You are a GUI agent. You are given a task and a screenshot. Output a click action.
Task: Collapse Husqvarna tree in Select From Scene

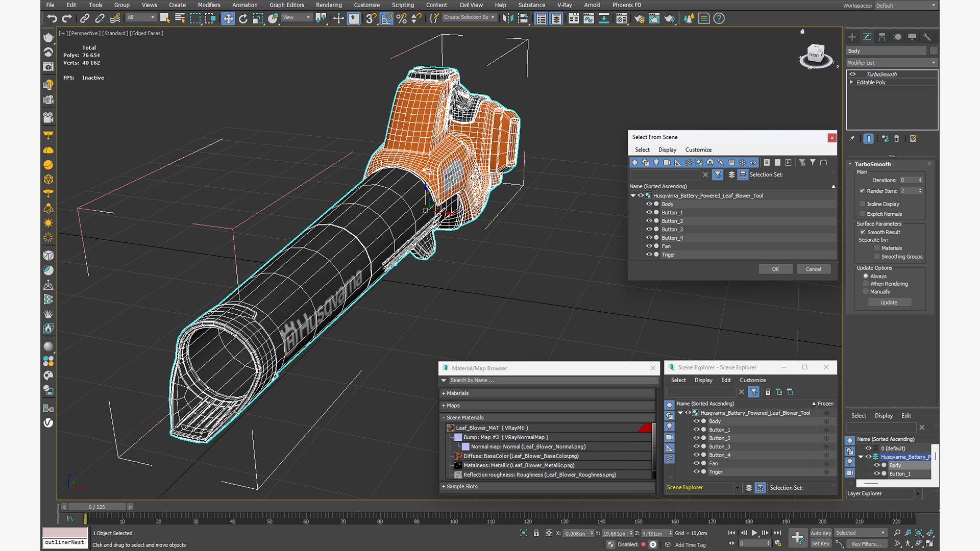633,196
